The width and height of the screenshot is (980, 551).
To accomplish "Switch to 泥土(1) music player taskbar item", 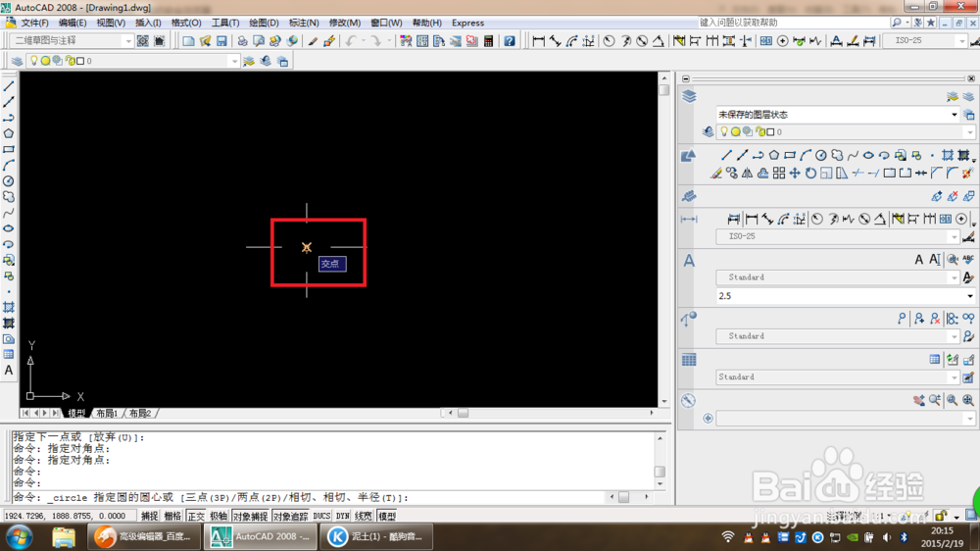I will click(375, 536).
